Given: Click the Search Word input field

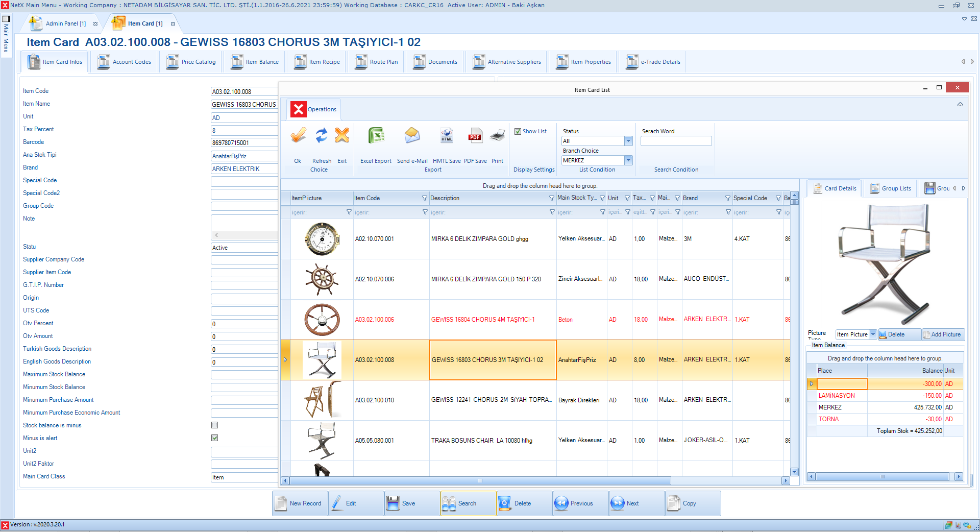Looking at the screenshot, I should click(676, 141).
